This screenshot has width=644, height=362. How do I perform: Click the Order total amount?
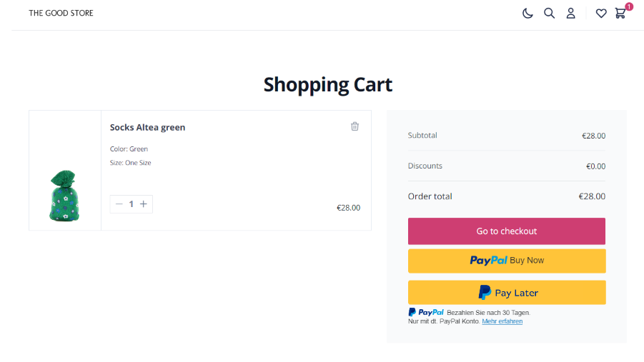click(592, 196)
